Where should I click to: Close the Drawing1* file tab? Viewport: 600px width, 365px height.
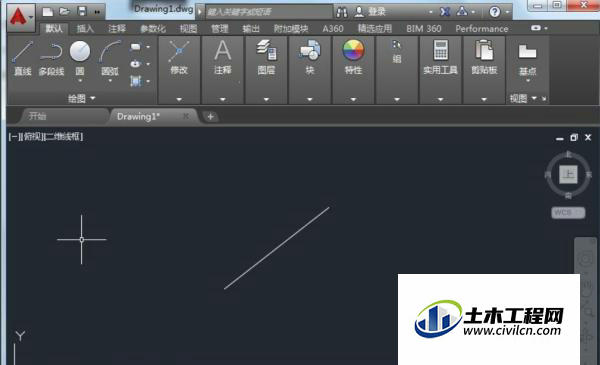[186, 116]
